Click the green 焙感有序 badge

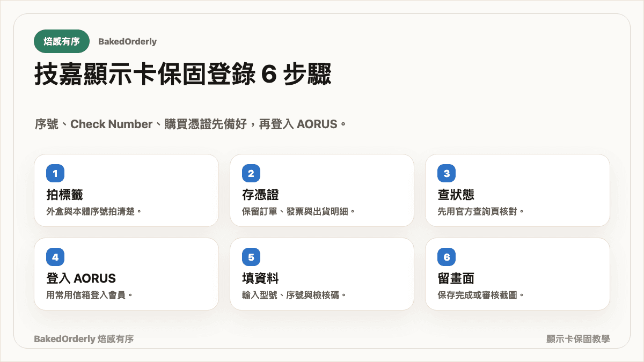(x=62, y=41)
